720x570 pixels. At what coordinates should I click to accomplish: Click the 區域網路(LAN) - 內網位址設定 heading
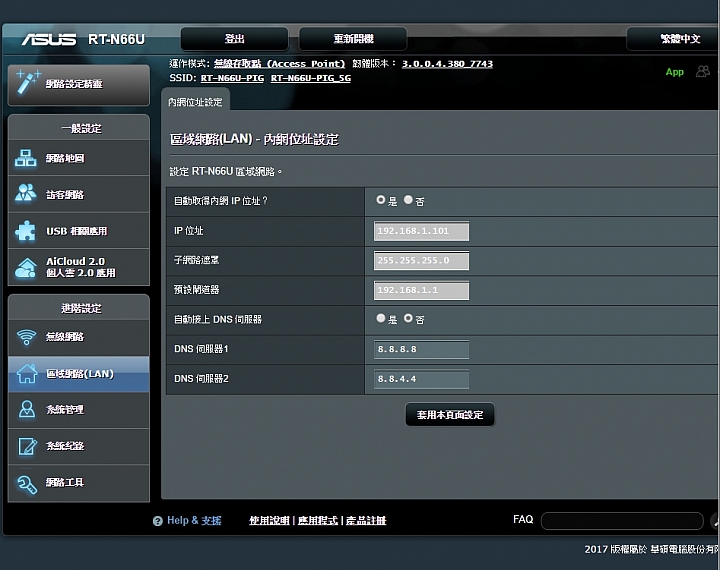pos(254,139)
